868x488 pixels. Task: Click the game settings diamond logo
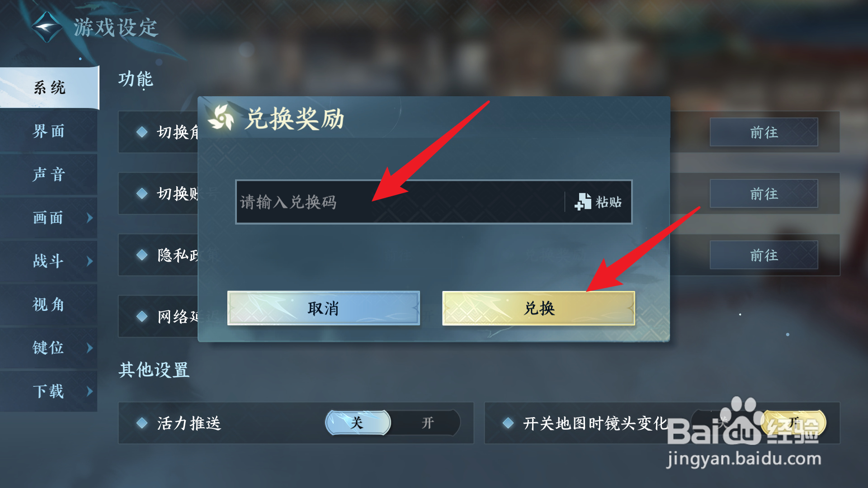[47, 27]
